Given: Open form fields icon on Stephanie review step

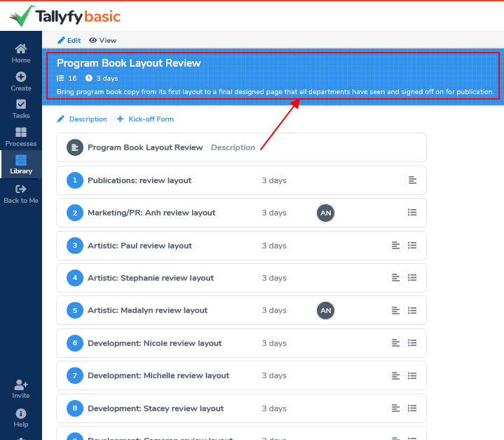Looking at the screenshot, I should [412, 278].
